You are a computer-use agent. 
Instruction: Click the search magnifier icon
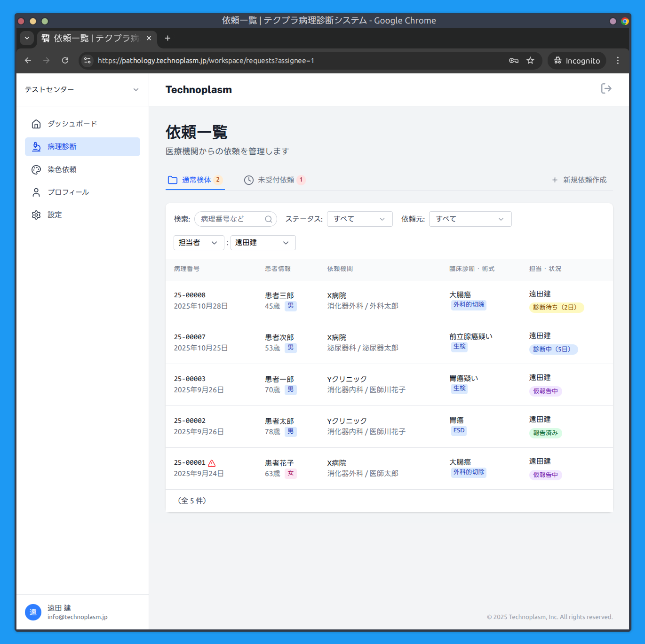[268, 219]
